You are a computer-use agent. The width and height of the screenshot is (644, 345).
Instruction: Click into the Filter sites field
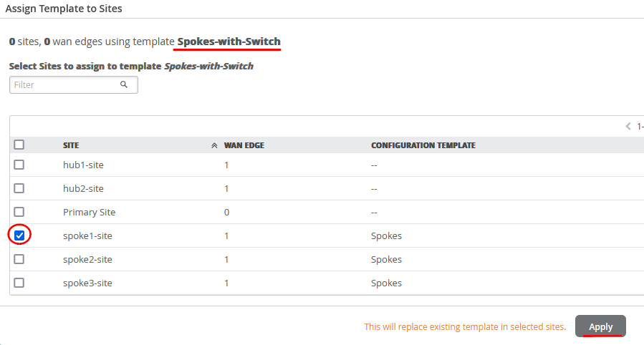coord(64,84)
